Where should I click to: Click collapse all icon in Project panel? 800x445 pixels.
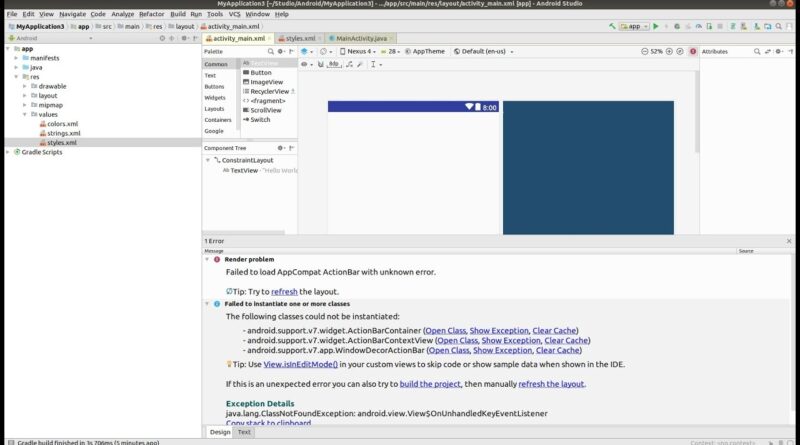[x=172, y=38]
